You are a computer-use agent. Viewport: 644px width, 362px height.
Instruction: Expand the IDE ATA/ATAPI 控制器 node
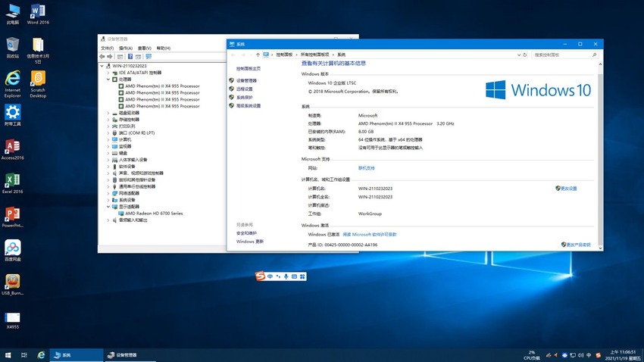108,73
